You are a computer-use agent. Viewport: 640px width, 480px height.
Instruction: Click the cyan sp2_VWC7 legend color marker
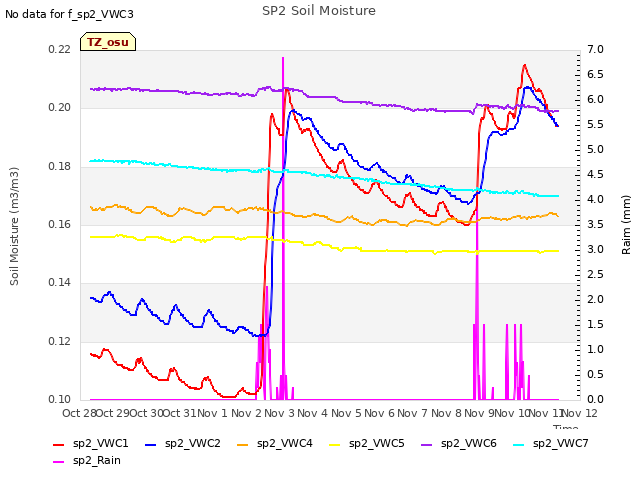point(519,444)
